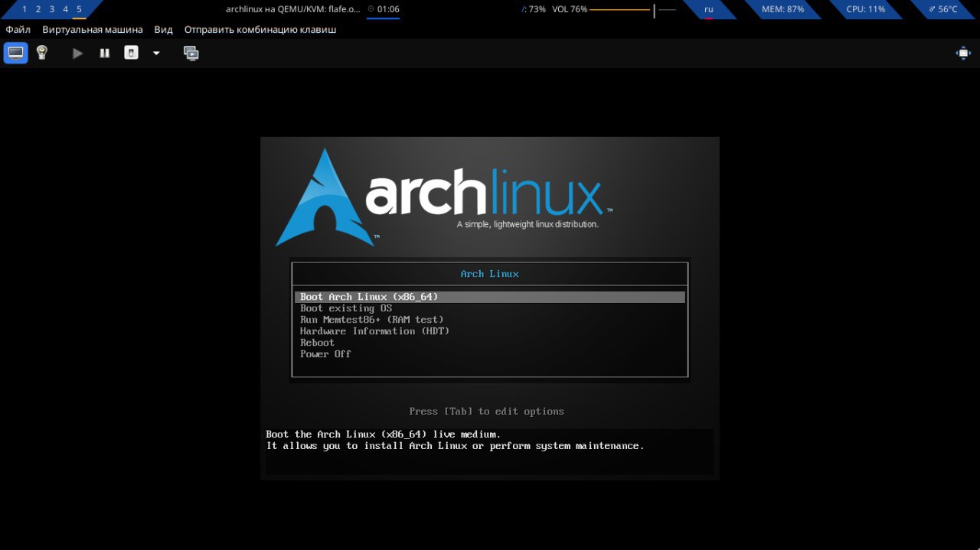Open the Виртуальная машина menu

coord(93,30)
